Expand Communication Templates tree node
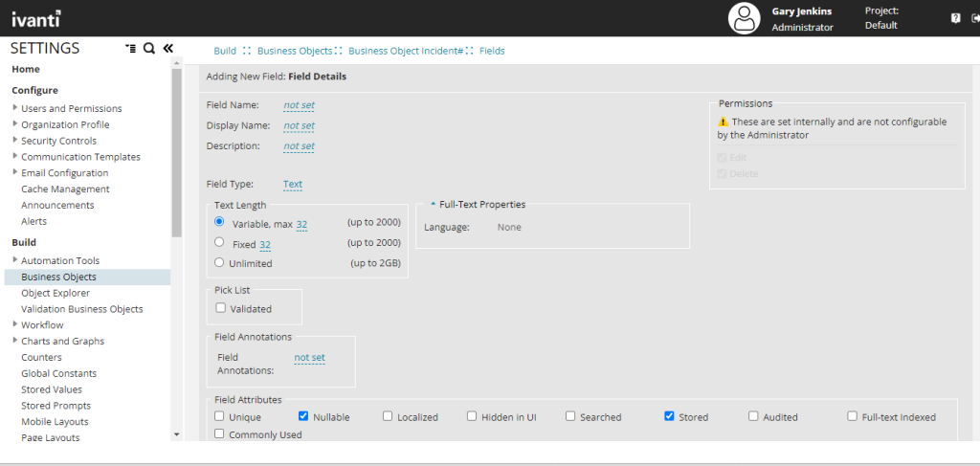Image resolution: width=980 pixels, height=466 pixels. tap(15, 156)
